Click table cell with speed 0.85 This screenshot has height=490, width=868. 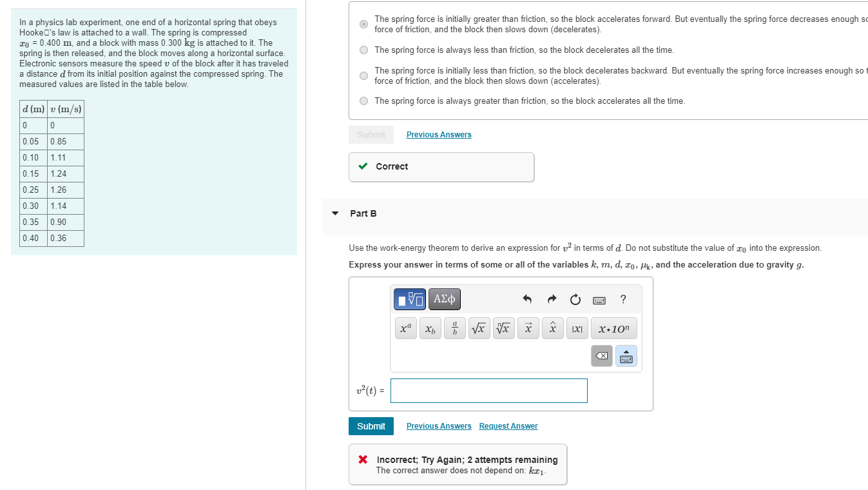[x=66, y=142]
